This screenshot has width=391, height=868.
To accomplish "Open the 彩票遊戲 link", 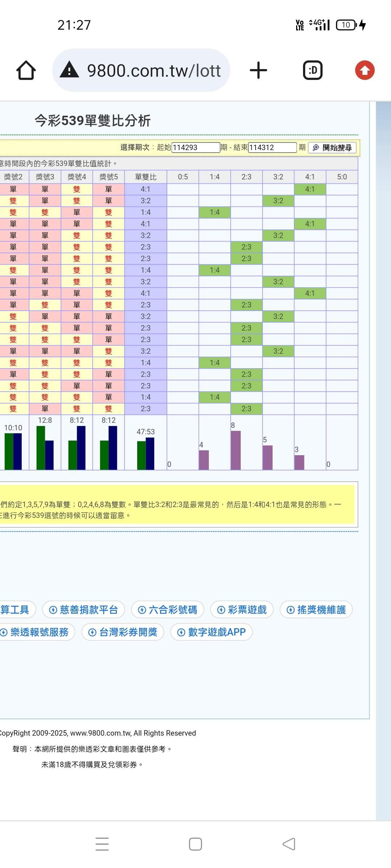I will pos(242,610).
